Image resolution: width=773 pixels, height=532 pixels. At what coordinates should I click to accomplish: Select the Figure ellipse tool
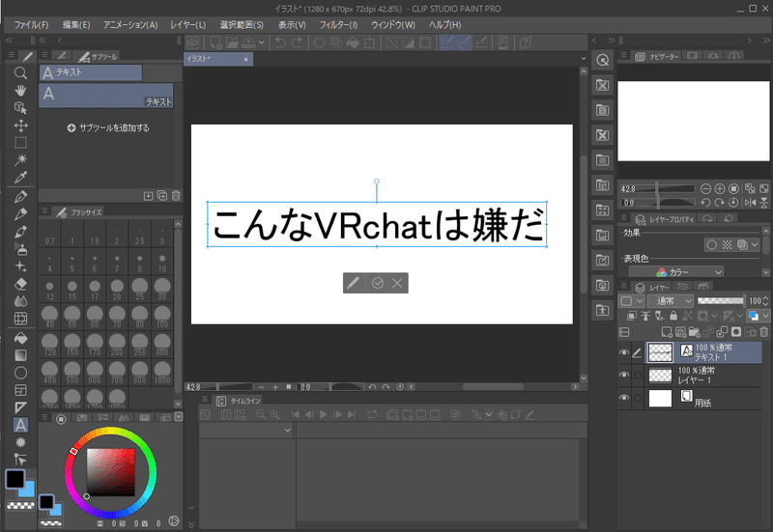(20, 373)
